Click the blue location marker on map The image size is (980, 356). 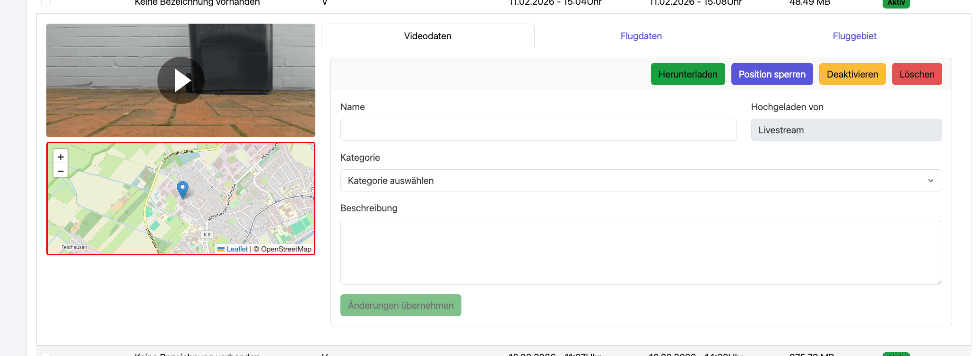(x=182, y=189)
